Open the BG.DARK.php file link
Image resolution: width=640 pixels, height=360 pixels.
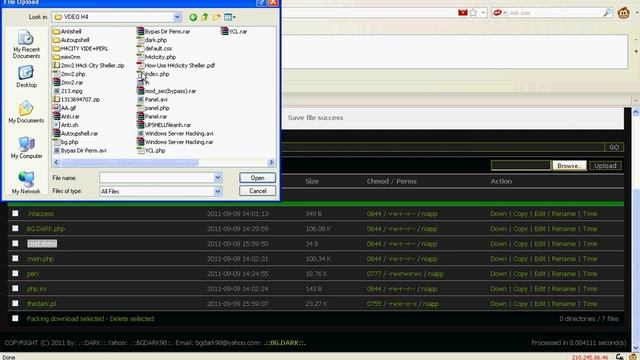coord(46,229)
